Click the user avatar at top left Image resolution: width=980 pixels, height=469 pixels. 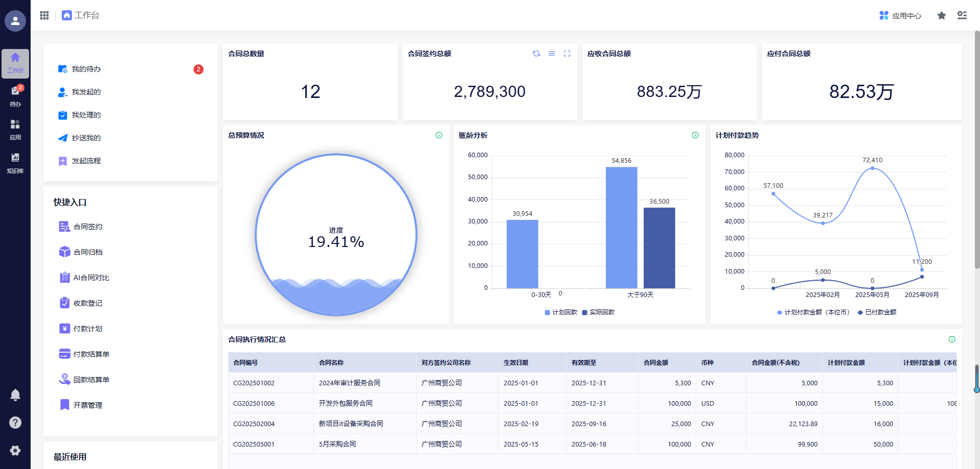click(15, 21)
